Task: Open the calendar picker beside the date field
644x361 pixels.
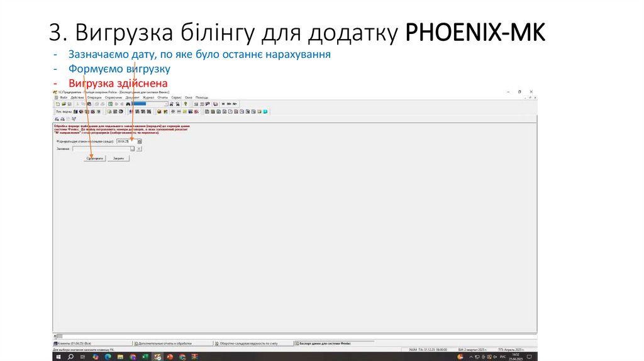Action: pos(139,142)
